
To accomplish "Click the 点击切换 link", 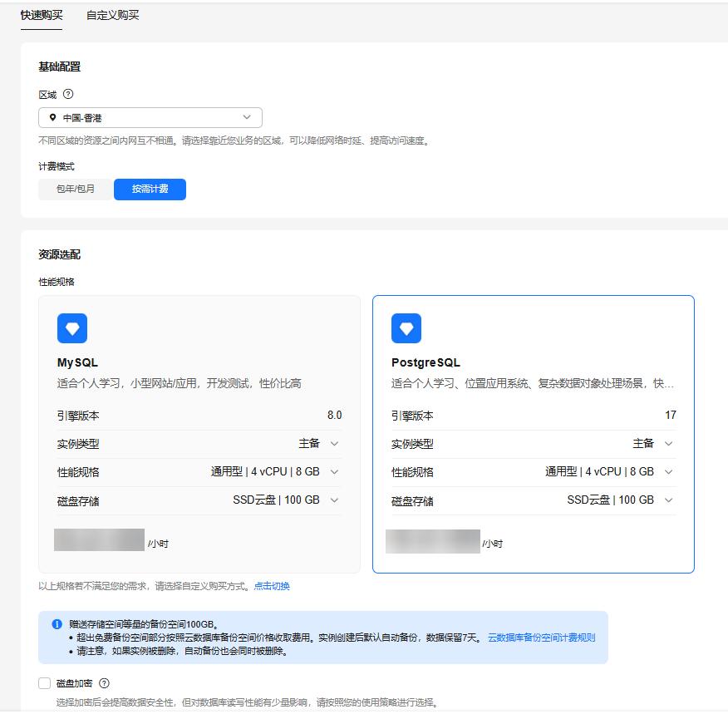I will [x=272, y=586].
